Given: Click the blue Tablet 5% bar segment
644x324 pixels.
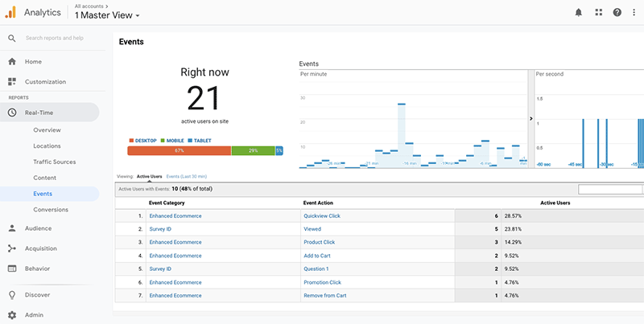Looking at the screenshot, I should pyautogui.click(x=279, y=150).
